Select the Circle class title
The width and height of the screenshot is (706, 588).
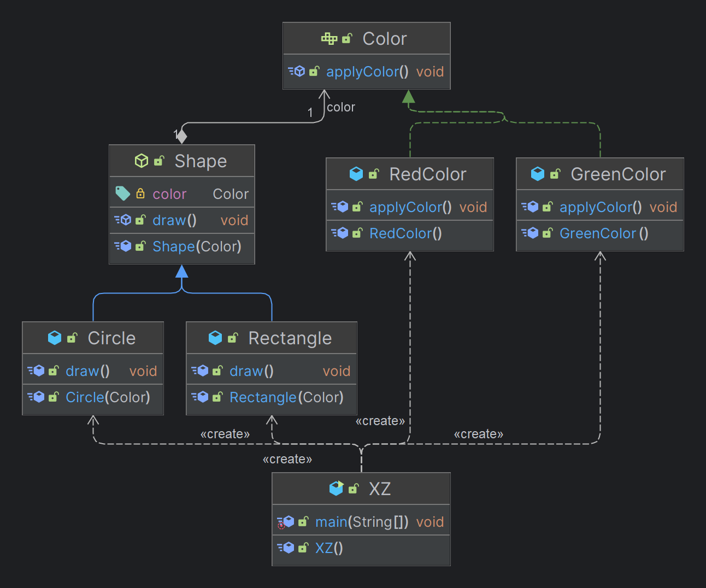point(111,338)
